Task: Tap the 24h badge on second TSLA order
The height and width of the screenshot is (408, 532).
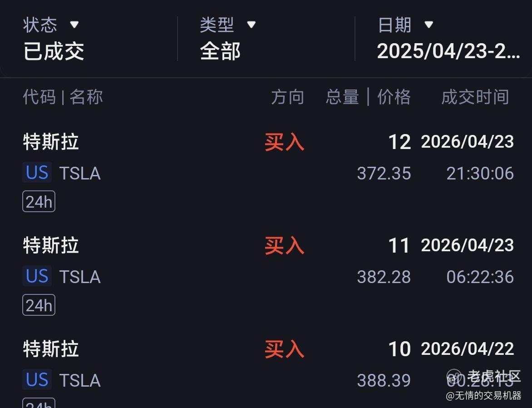Action: click(39, 305)
